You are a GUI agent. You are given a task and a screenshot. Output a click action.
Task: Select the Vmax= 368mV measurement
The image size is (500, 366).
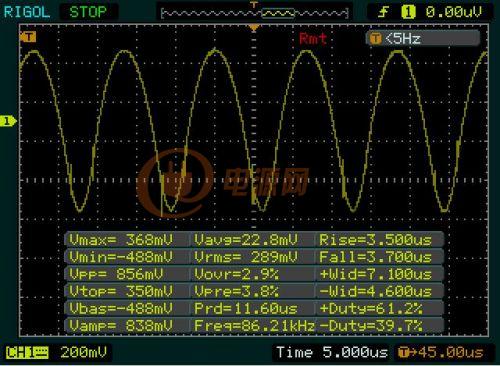pos(121,240)
